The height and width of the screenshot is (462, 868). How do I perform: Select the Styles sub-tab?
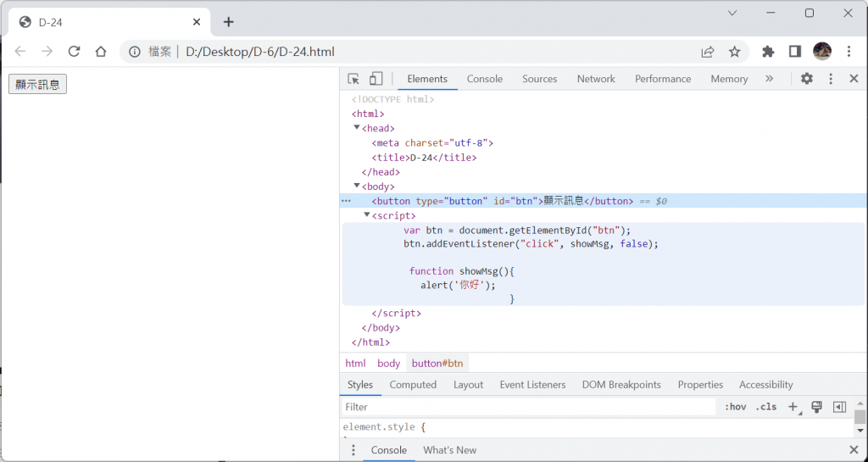[x=359, y=385]
